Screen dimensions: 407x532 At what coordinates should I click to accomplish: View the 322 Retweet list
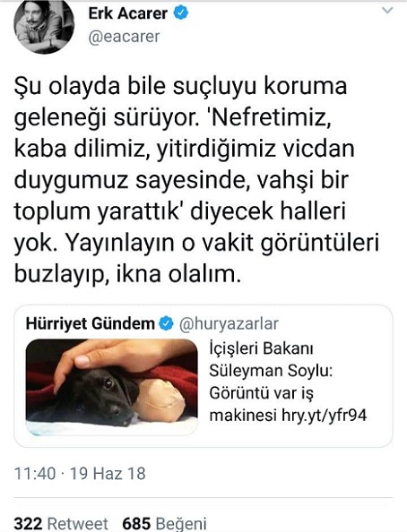[61, 523]
